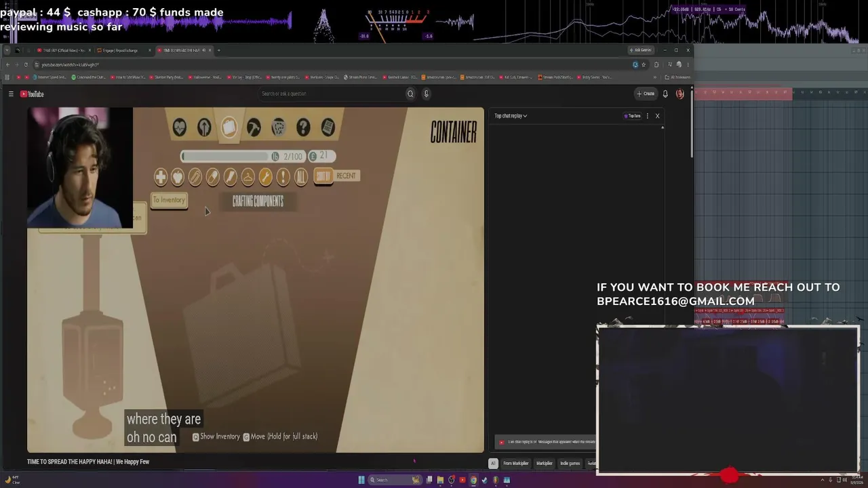Go to YouTube home via logo
Screen dimensions: 868x488
tap(32, 94)
